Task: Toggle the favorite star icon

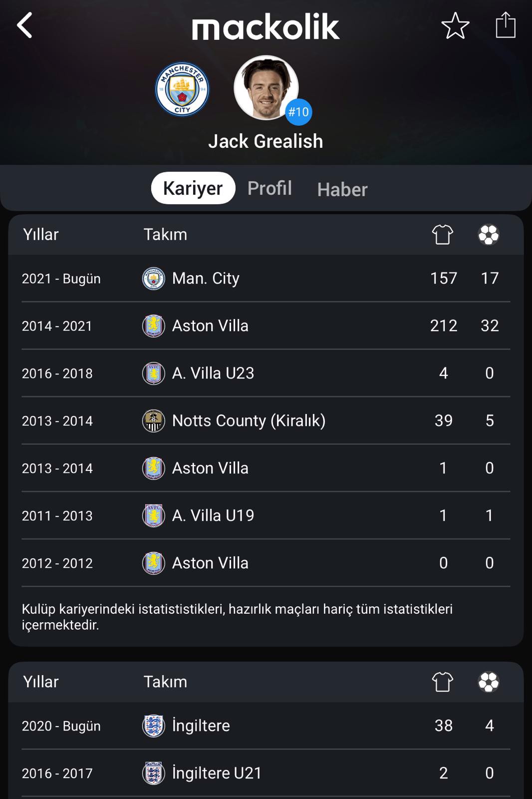Action: (x=455, y=25)
